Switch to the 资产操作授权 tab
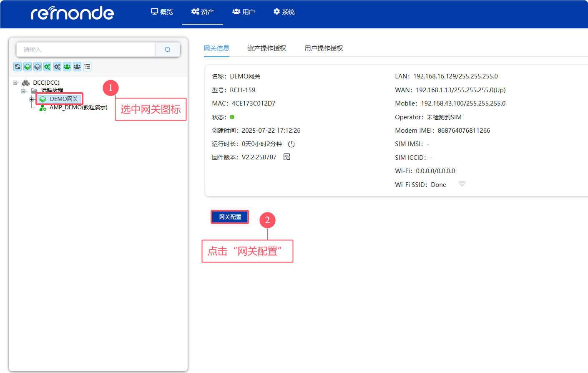The image size is (588, 373). coord(267,48)
